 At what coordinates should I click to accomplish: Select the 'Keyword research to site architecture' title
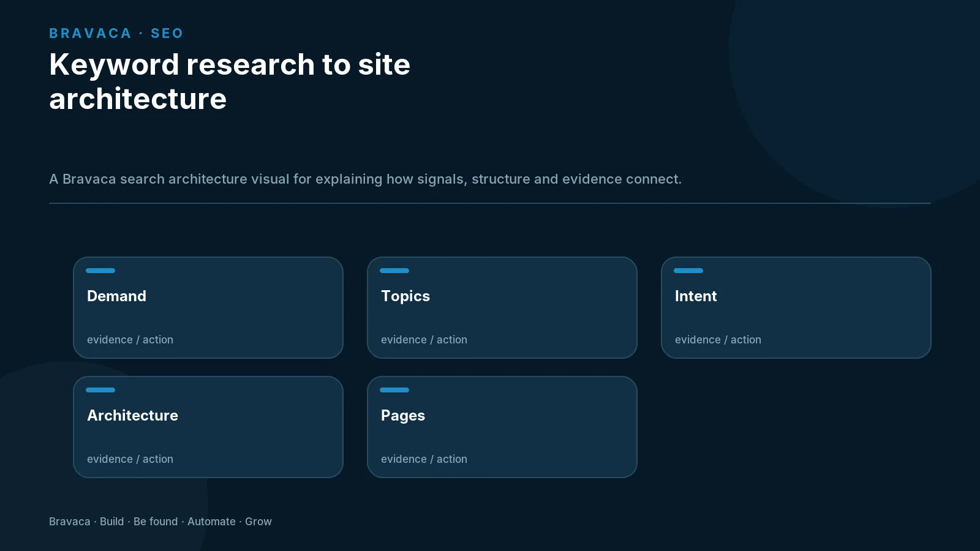tap(230, 81)
